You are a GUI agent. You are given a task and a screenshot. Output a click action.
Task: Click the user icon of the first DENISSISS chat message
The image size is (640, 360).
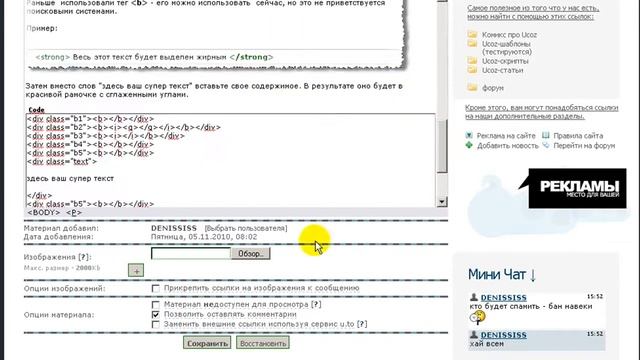pyautogui.click(x=473, y=297)
